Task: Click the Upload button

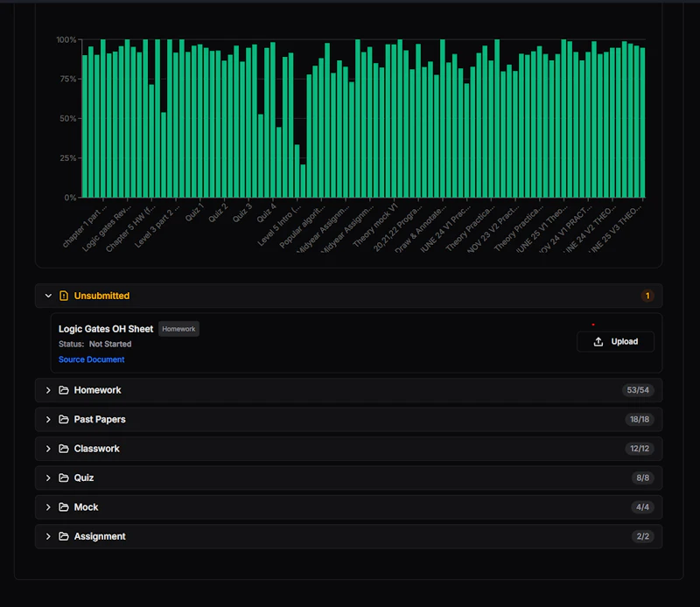Action: point(615,341)
